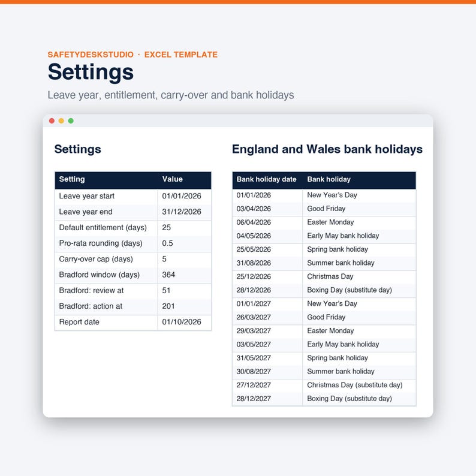
Task: Click the yellow minimize dot
Action: (x=61, y=121)
